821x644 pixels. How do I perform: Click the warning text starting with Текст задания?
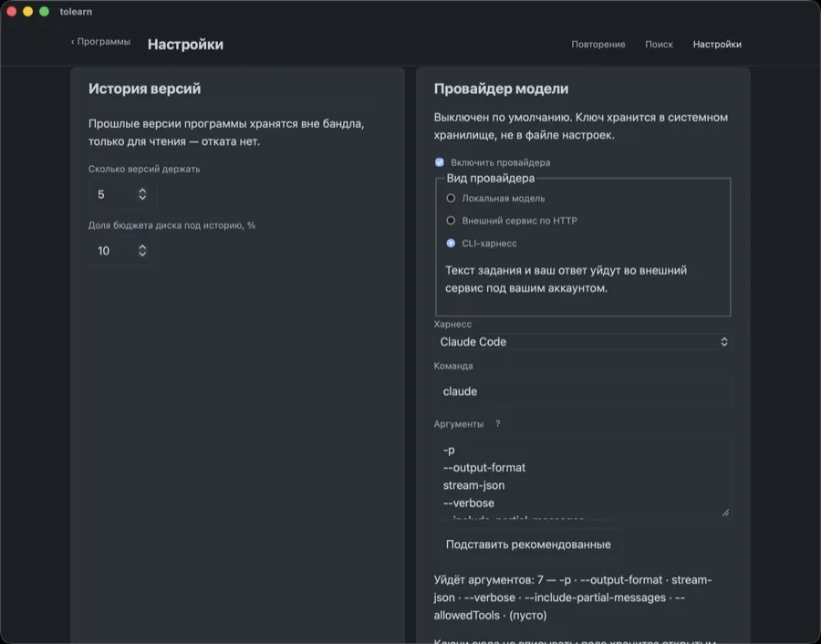(566, 280)
